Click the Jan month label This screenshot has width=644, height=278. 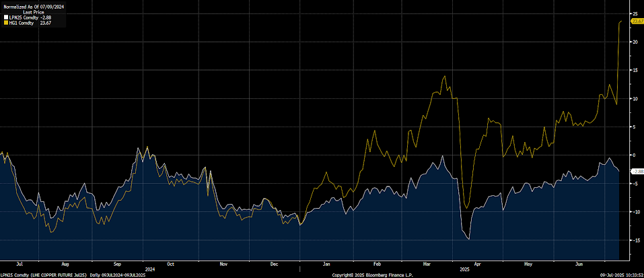(x=326, y=265)
